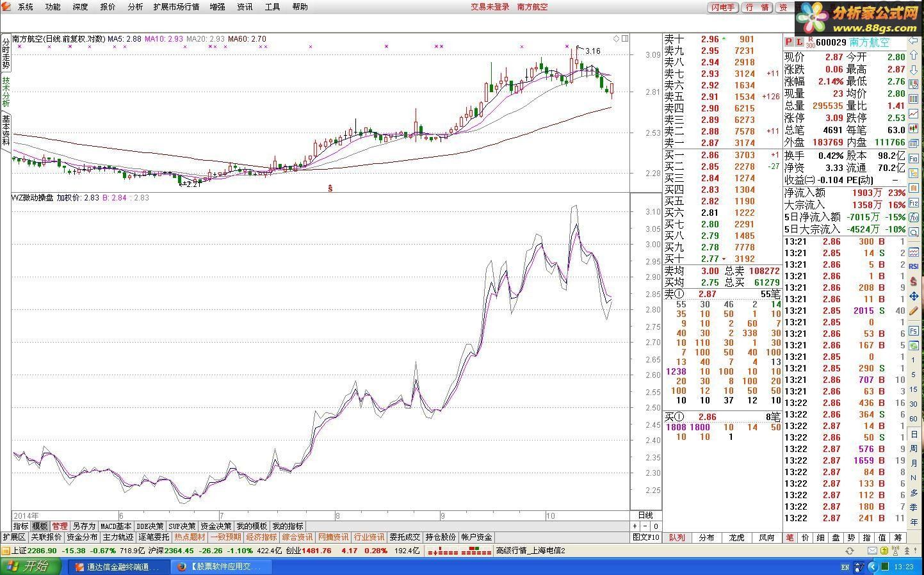Select the monthly (月) period
The width and height of the screenshot is (924, 575).
pyautogui.click(x=913, y=463)
